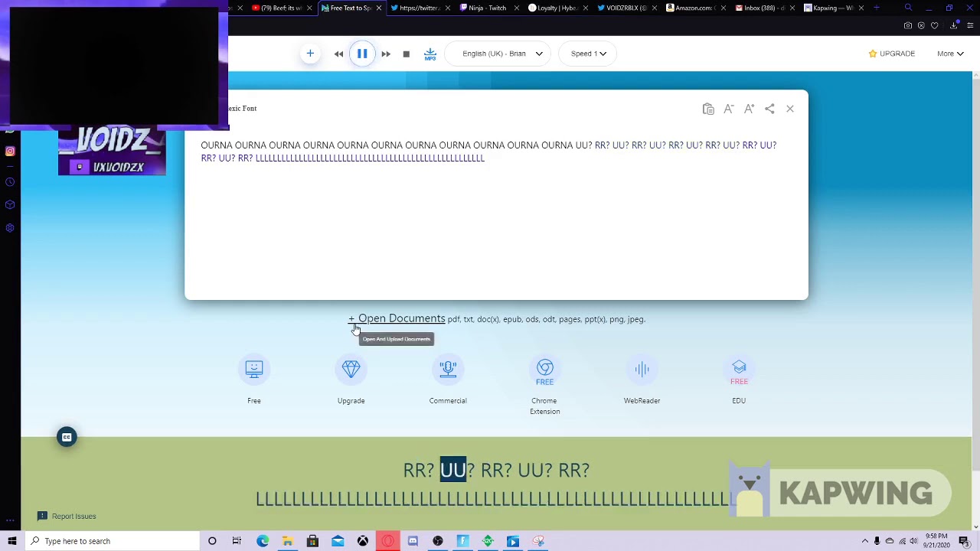
Task: Open Cortana circle icon on taskbar
Action: (212, 541)
